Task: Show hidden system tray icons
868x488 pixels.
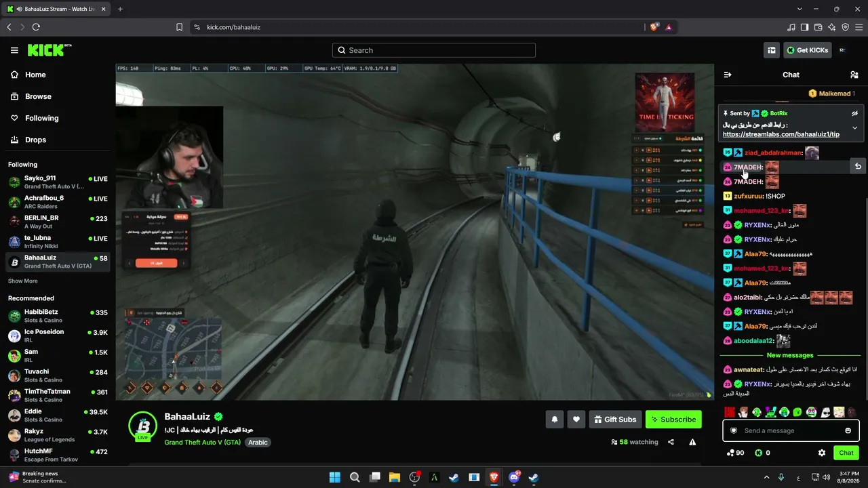Action: pyautogui.click(x=766, y=477)
